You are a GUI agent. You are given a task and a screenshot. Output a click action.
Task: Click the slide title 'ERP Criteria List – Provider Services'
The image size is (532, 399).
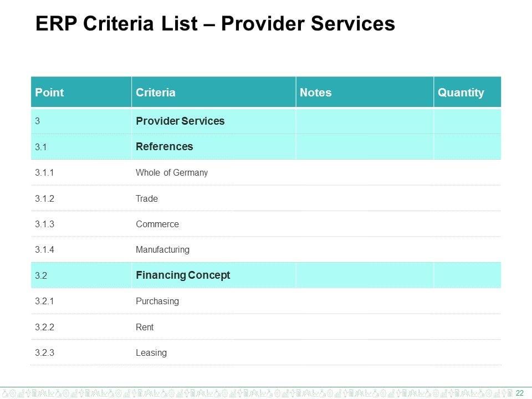tap(215, 24)
